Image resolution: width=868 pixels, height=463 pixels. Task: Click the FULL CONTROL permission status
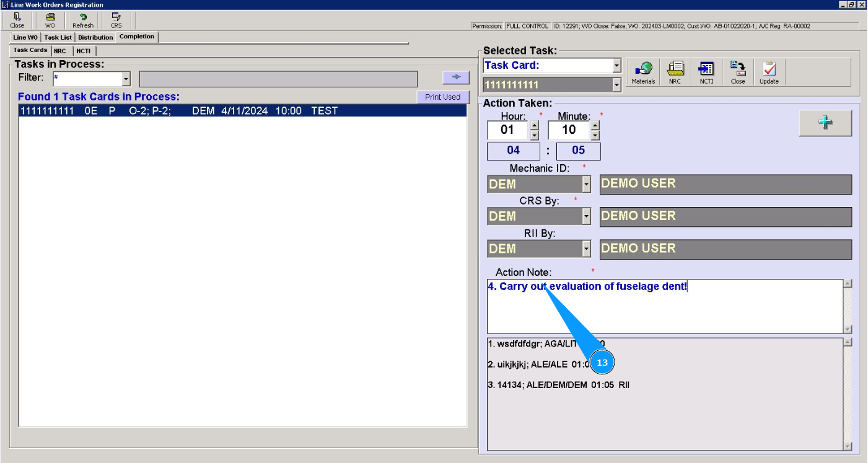527,26
